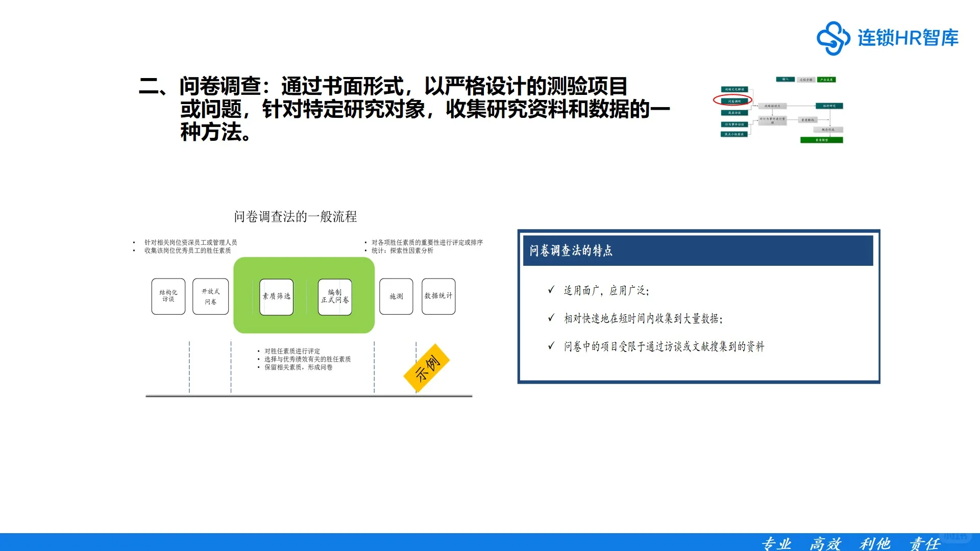Click 输入 legend box in the thumbnail
Screen dimensions: 980x551
[786, 79]
